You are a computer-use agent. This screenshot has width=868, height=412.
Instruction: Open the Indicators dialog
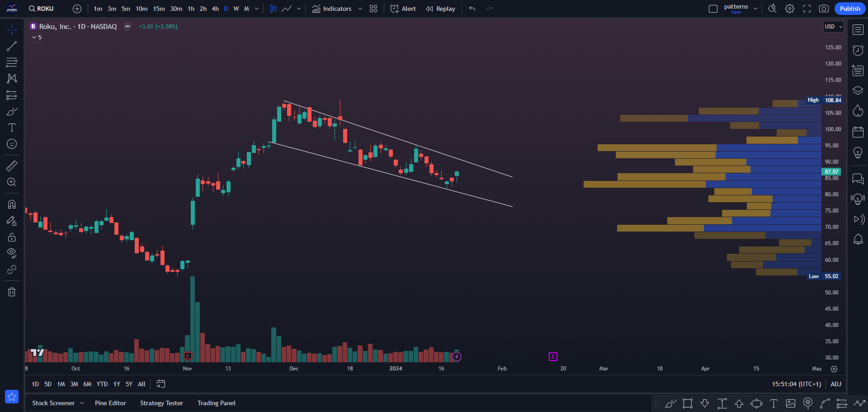pos(332,9)
